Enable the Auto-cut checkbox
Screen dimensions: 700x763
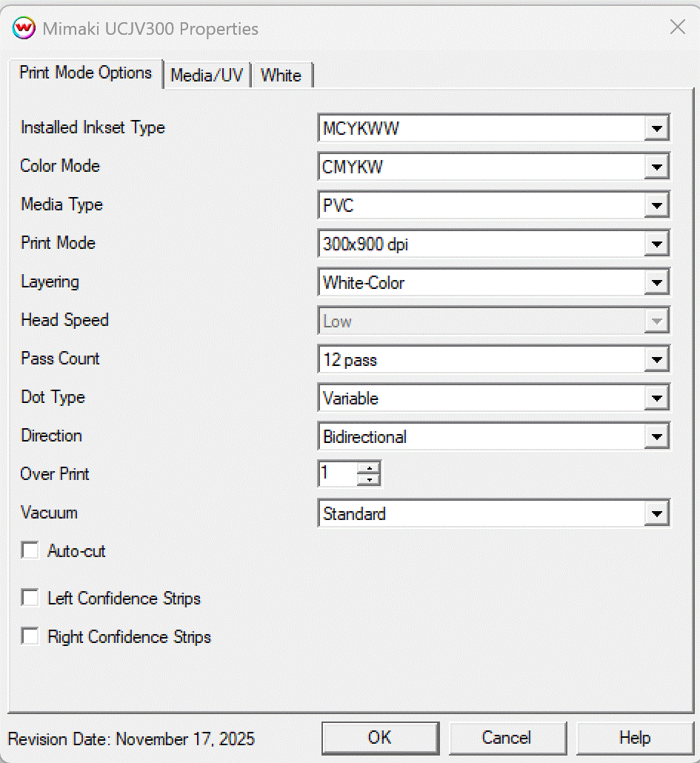(x=30, y=550)
